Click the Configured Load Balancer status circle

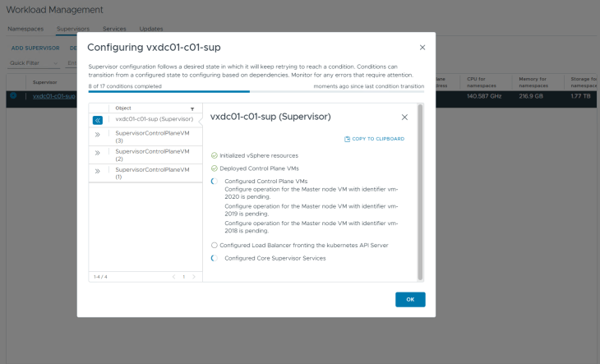click(215, 245)
